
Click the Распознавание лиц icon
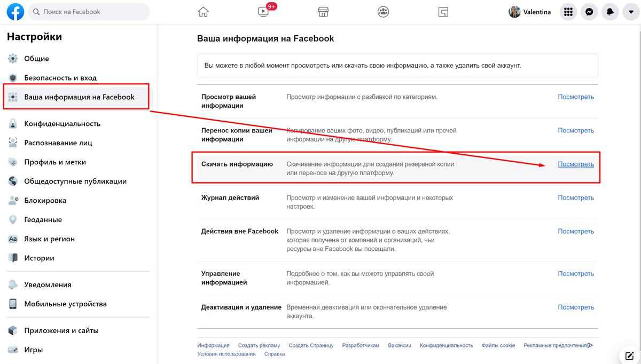[x=13, y=143]
